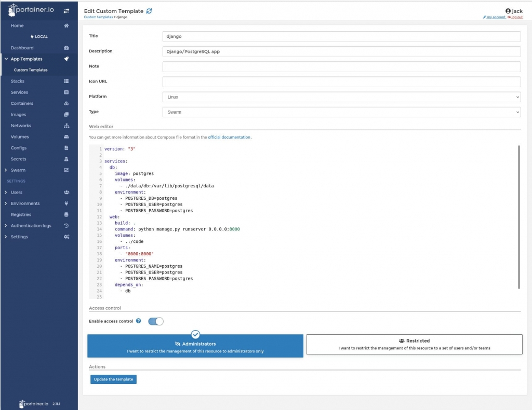Click the '"8000:8000"' ports line
532x410 pixels.
(x=139, y=254)
